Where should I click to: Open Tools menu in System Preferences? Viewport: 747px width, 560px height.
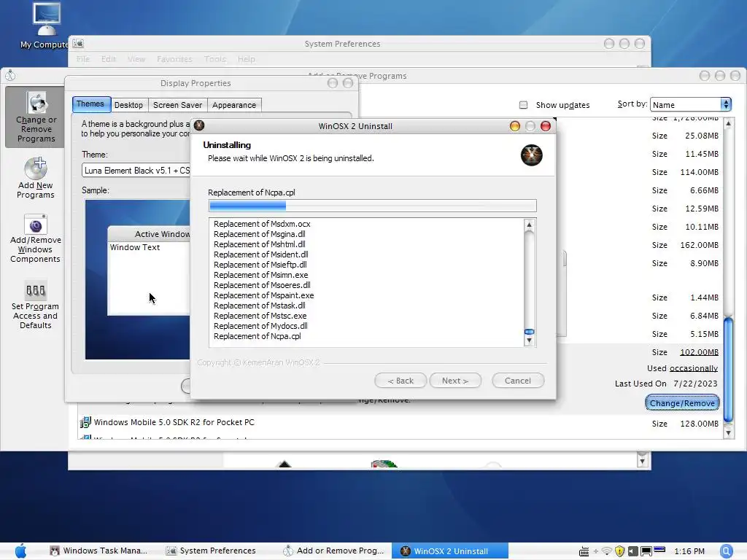[x=215, y=58]
